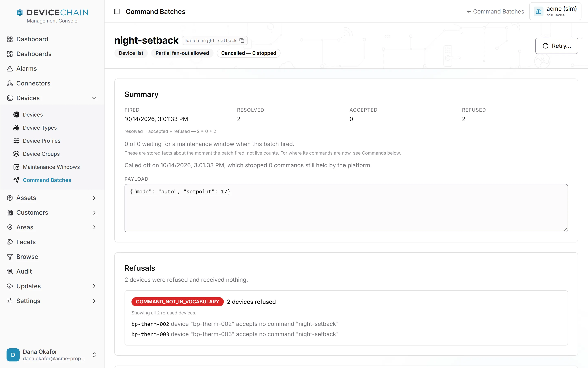Expand the Updates menu chevron

pyautogui.click(x=94, y=286)
